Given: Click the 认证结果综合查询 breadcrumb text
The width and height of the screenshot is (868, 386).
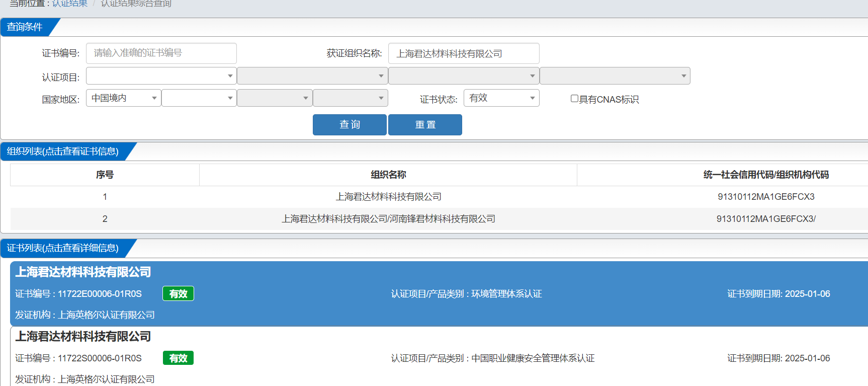Looking at the screenshot, I should (136, 3).
